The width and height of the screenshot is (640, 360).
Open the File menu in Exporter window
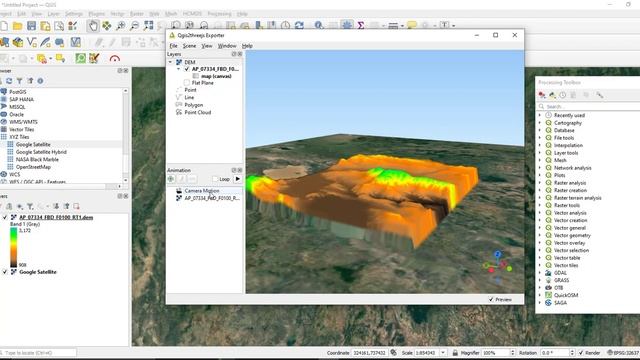point(173,46)
